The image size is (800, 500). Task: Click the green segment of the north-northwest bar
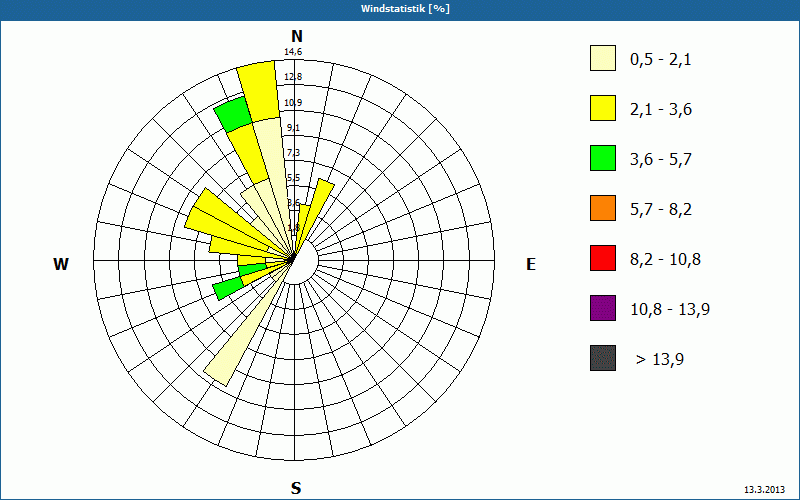233,114
